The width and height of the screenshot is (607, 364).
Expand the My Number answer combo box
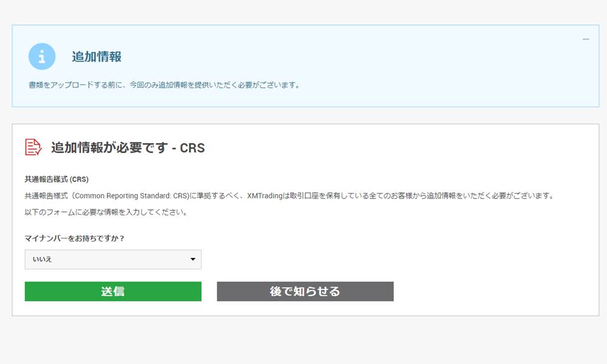pos(113,260)
